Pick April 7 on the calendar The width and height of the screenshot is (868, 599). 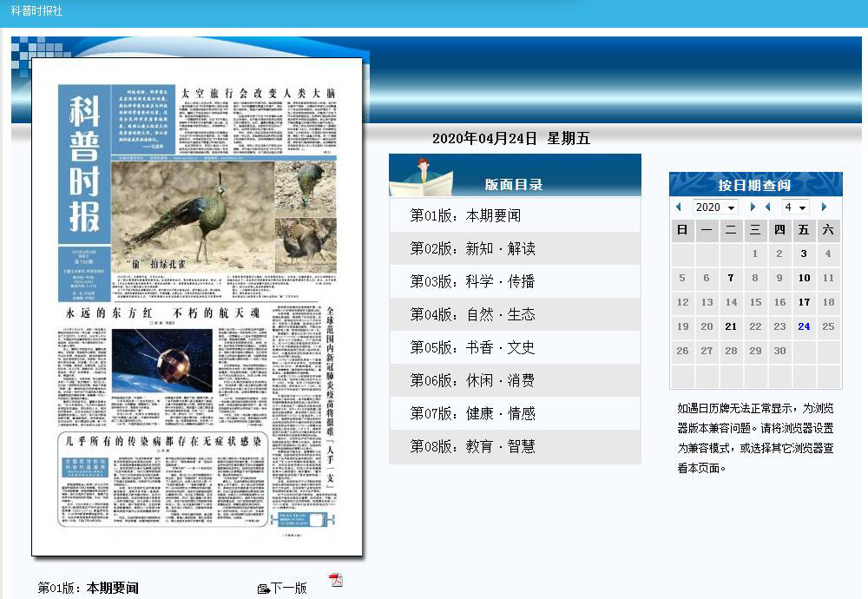pos(731,278)
